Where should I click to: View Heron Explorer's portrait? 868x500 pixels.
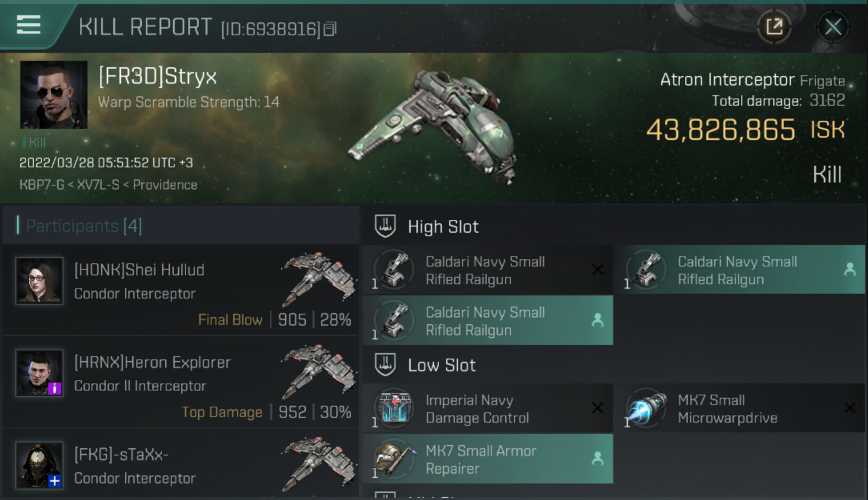tap(39, 372)
